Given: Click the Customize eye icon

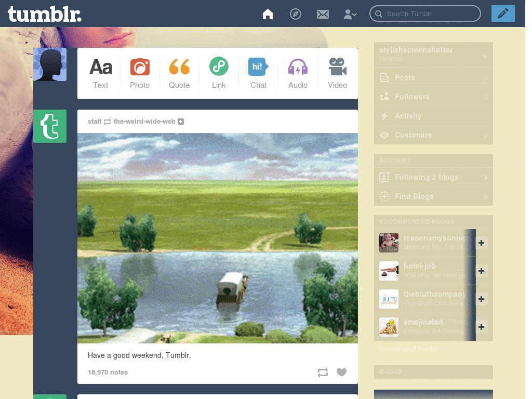Looking at the screenshot, I should (384, 135).
